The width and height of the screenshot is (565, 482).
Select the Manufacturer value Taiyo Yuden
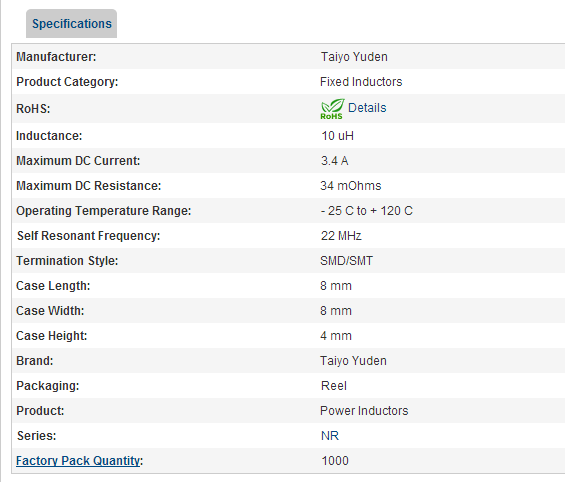tap(354, 57)
